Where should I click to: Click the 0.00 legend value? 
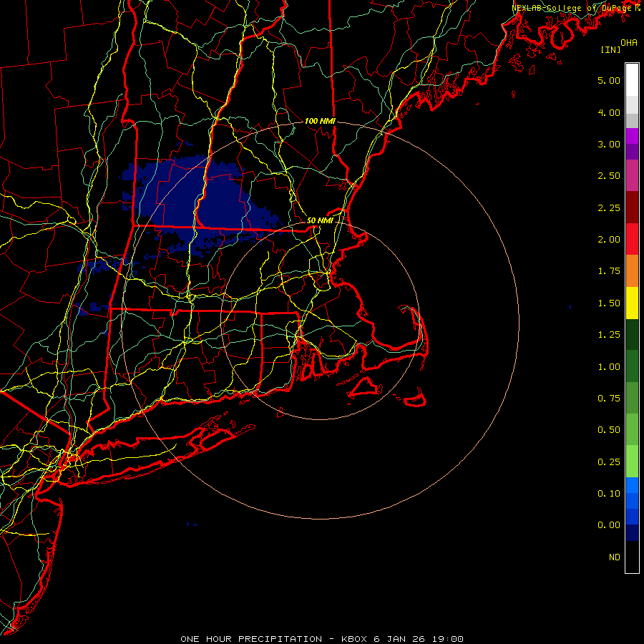pos(609,525)
